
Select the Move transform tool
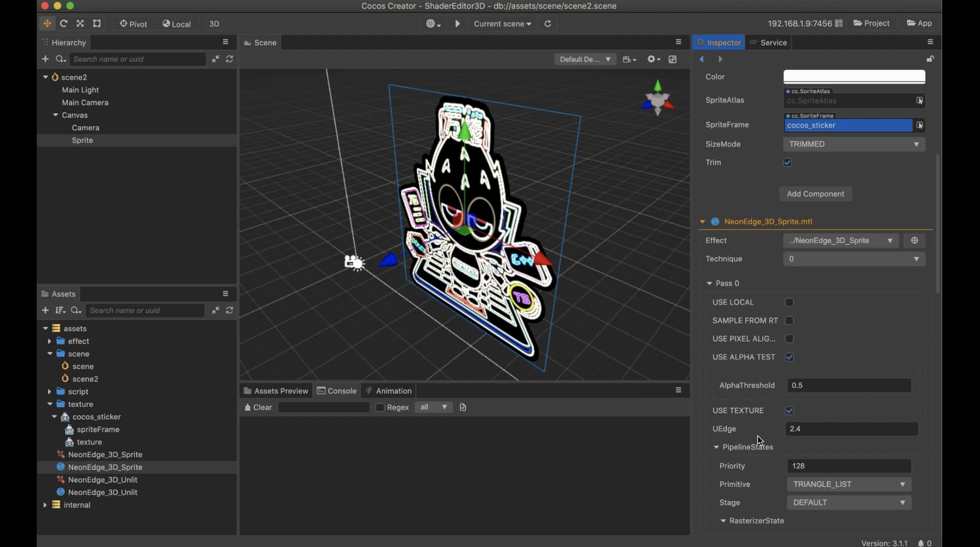pos(47,23)
